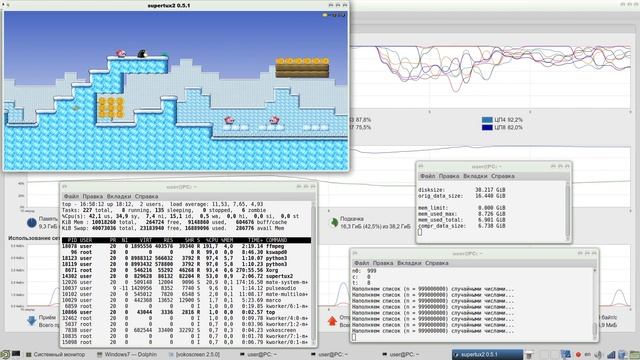
Task: Click the mem_used_max line in terminal
Action: [x=462, y=214]
